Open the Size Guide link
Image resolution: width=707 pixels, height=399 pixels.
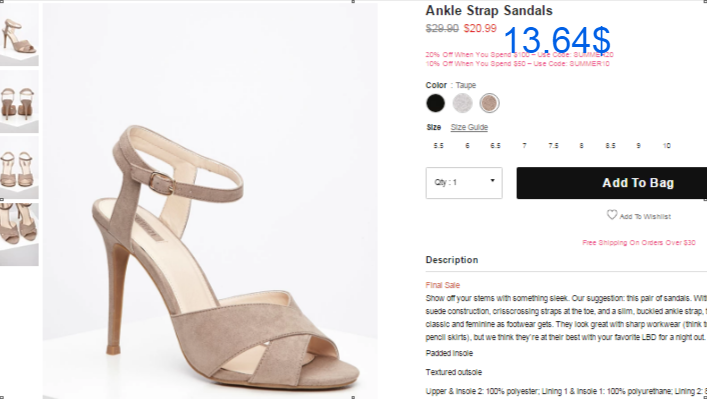pyautogui.click(x=469, y=127)
